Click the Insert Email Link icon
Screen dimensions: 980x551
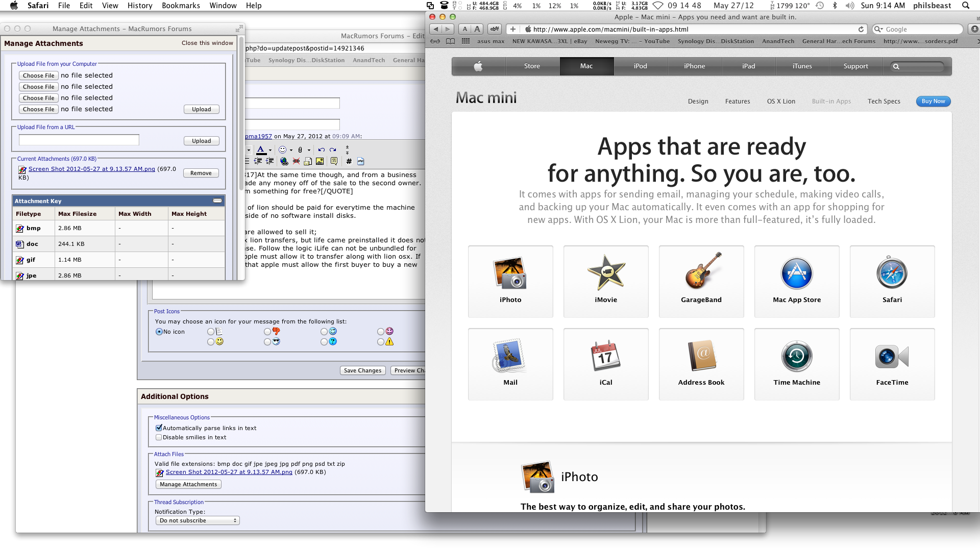click(x=308, y=161)
